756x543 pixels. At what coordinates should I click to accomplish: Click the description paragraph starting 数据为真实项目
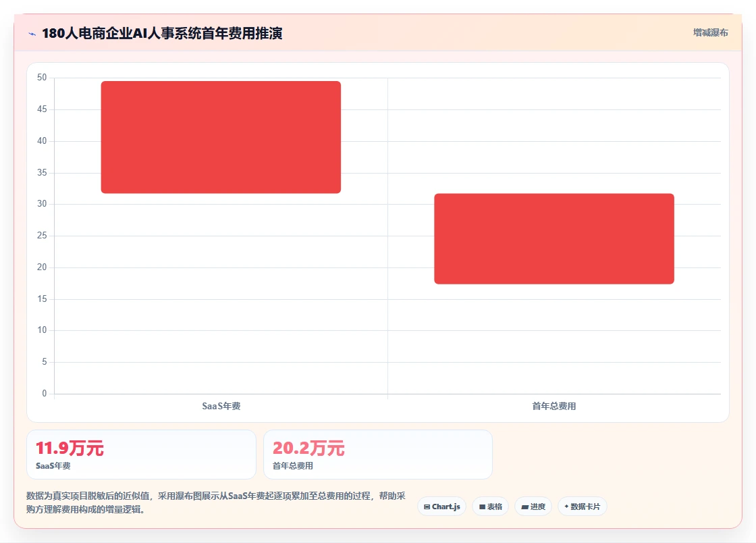click(216, 502)
